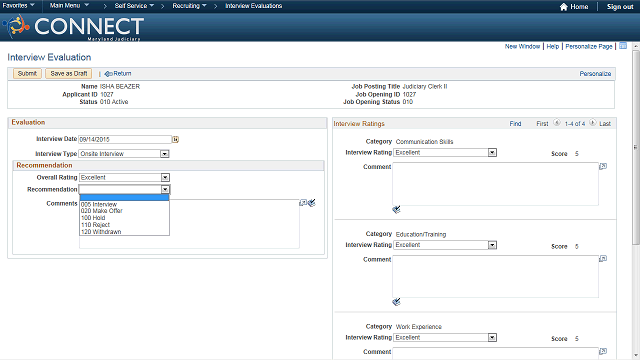Open the Interview Date calendar picker icon
Viewport: 640px width, 360px height.
(176, 140)
